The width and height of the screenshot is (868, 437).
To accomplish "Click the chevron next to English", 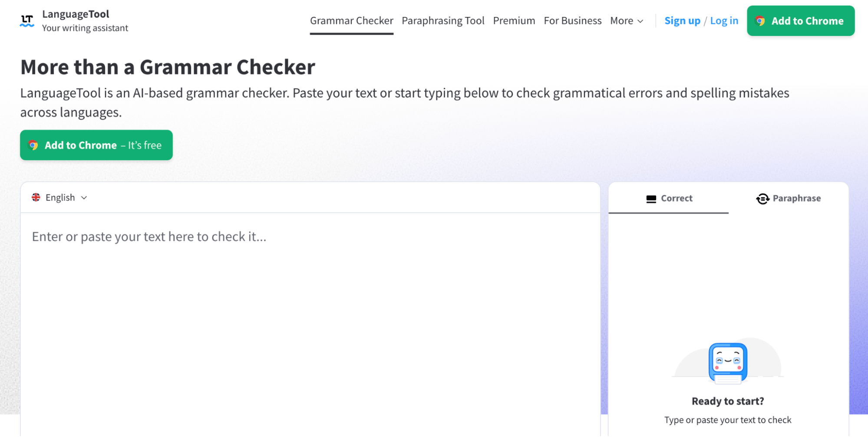I will 84,198.
